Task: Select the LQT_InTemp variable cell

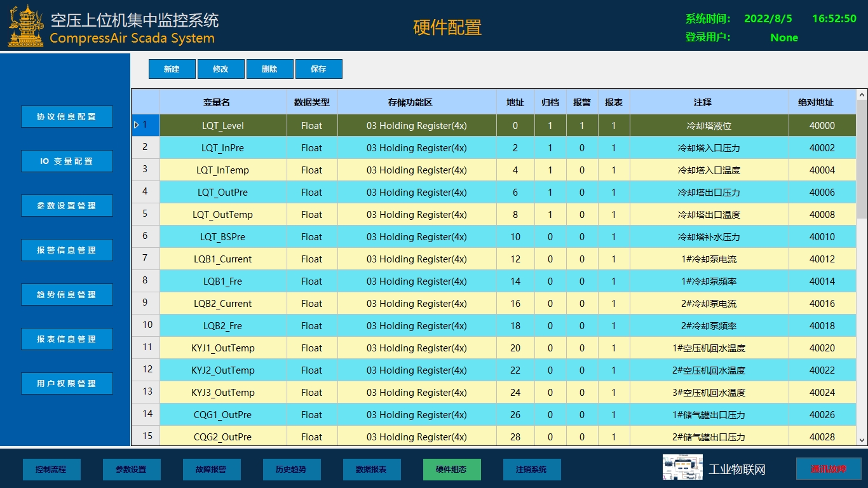Action: tap(223, 170)
